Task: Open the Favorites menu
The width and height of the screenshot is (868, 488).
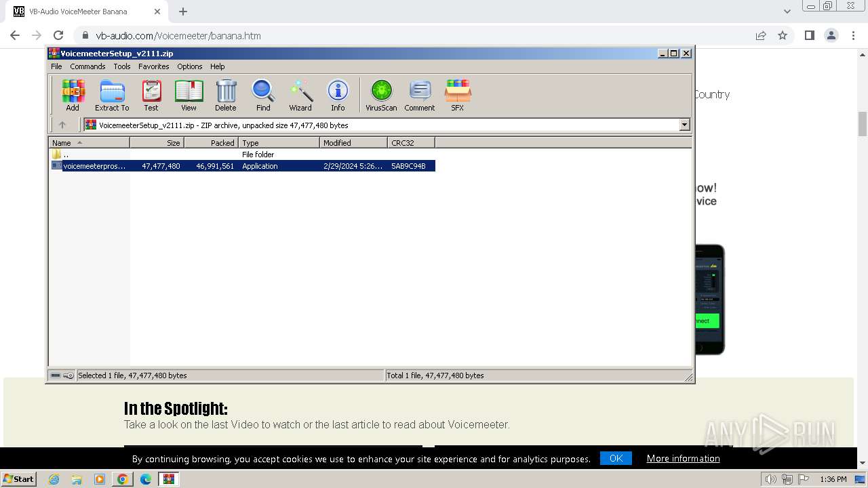Action: [x=154, y=66]
